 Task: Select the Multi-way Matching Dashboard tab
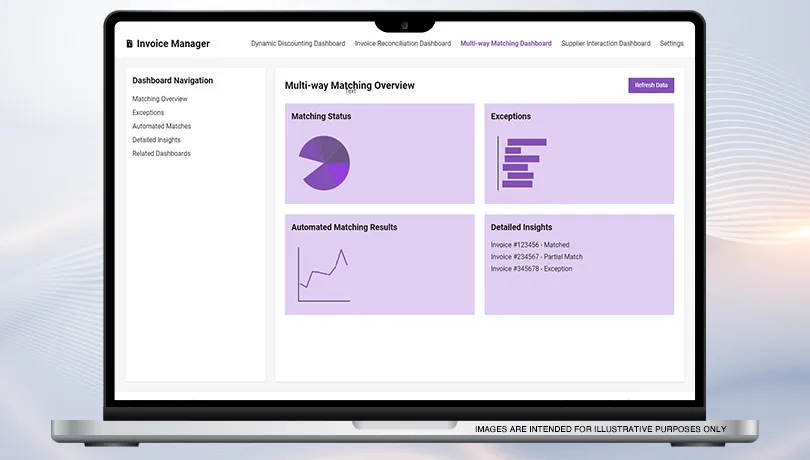(506, 44)
